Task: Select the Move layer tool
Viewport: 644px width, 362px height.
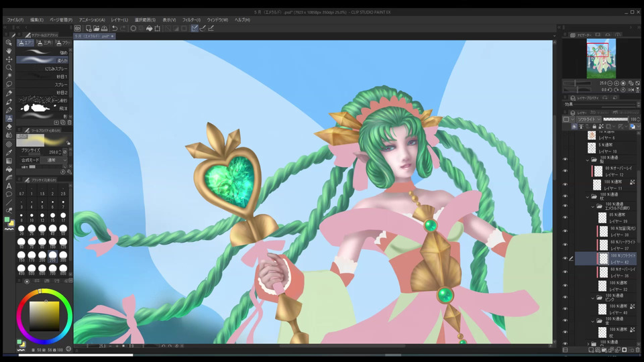Action: [9, 60]
